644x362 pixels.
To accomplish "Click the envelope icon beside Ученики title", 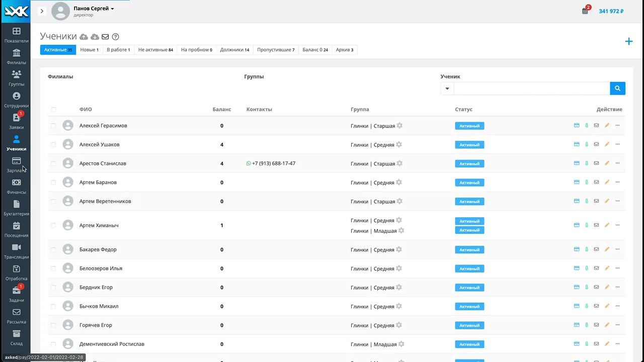I will 105,37.
